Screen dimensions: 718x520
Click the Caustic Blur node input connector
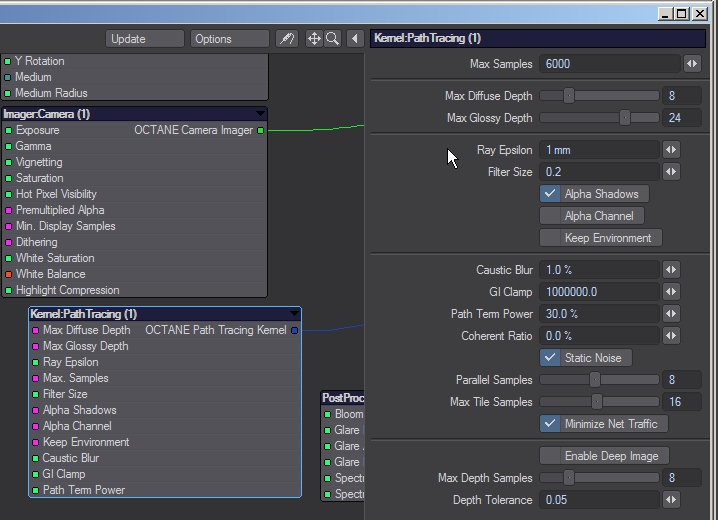36,458
